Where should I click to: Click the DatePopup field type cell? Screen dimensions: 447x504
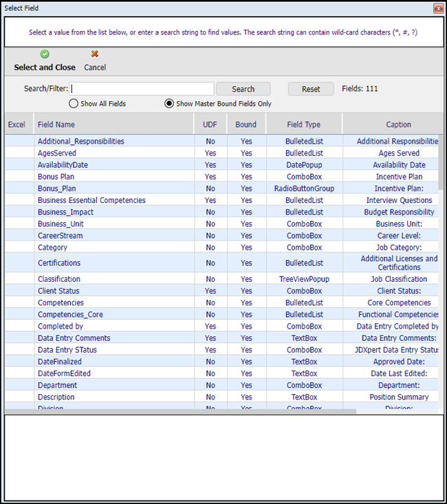304,165
